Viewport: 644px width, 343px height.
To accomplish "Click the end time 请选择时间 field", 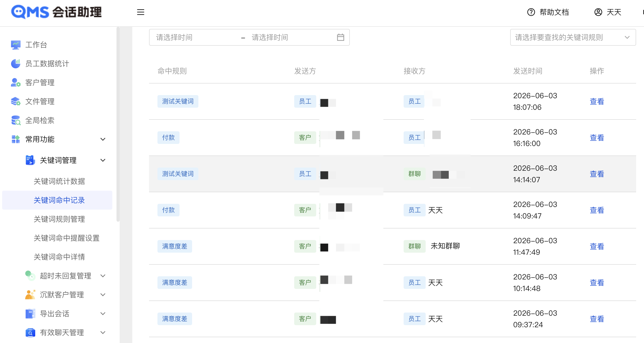I will 291,37.
